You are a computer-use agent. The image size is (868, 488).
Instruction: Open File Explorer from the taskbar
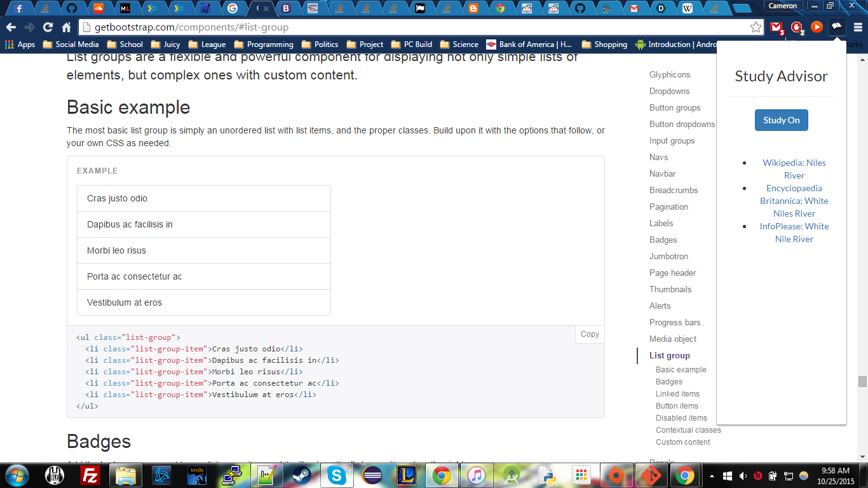tap(126, 475)
